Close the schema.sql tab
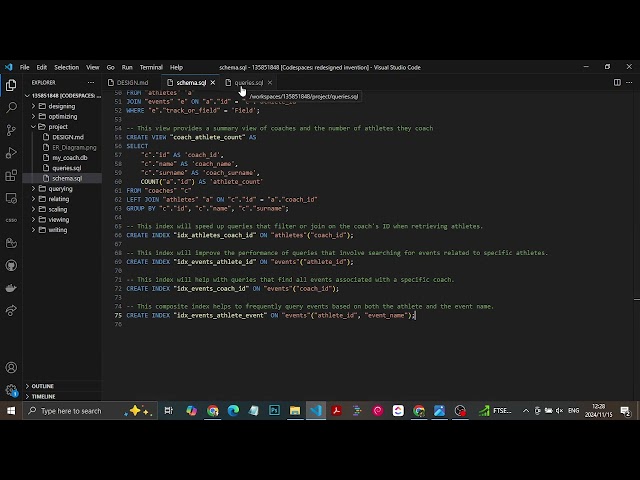640x480 pixels. tap(213, 82)
